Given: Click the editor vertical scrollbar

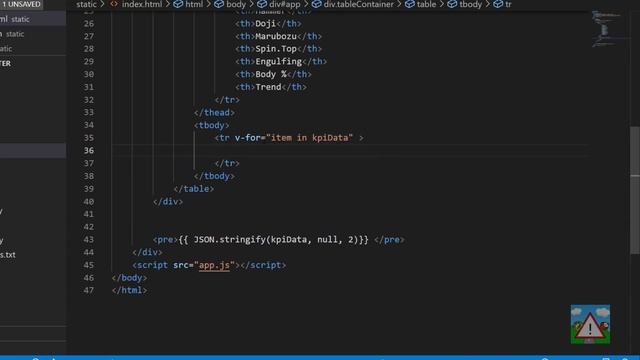Looking at the screenshot, I should tap(635, 191).
